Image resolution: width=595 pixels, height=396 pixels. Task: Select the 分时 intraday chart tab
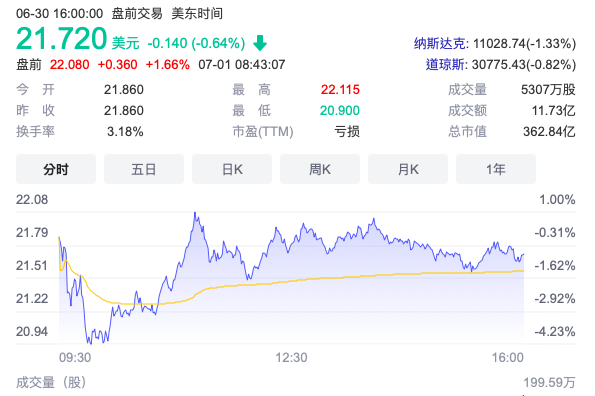pos(56,169)
